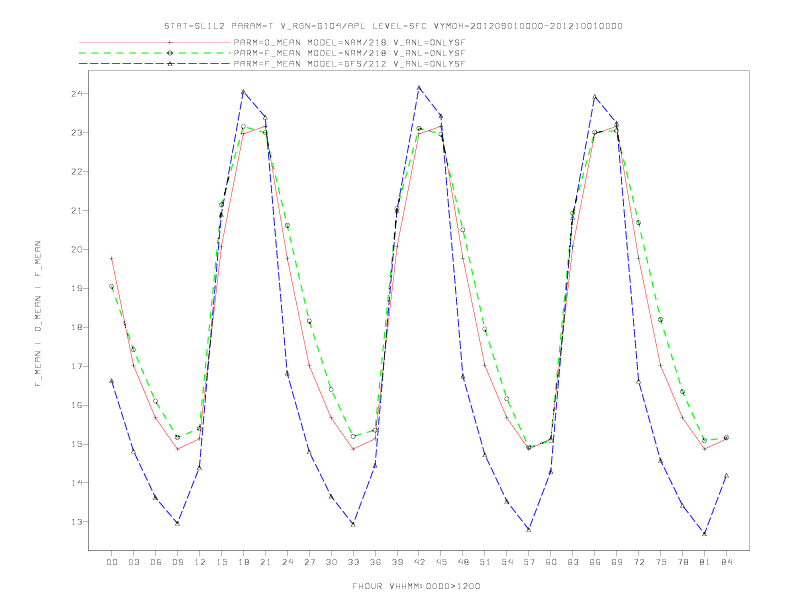Click x-axis forecast hour label 75
Screen dimensions: 792x612
coord(661,562)
